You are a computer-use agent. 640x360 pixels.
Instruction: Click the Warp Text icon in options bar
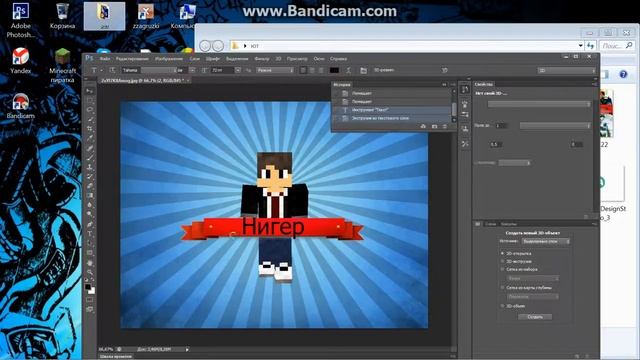(x=348, y=70)
